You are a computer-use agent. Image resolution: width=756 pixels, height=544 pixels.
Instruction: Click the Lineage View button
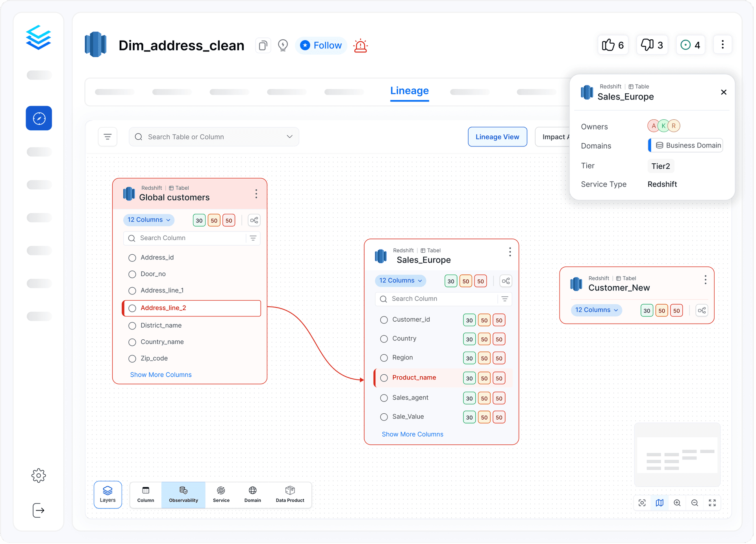[497, 137]
